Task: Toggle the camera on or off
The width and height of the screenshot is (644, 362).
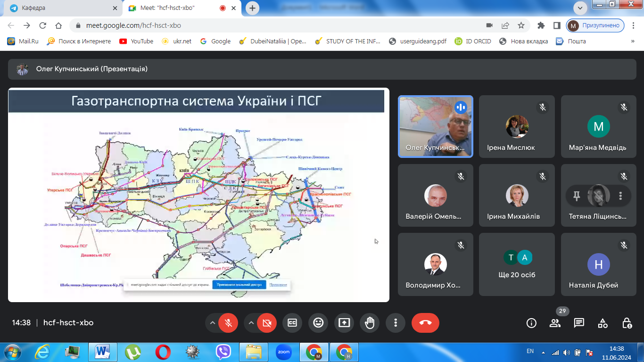Action: (267, 323)
